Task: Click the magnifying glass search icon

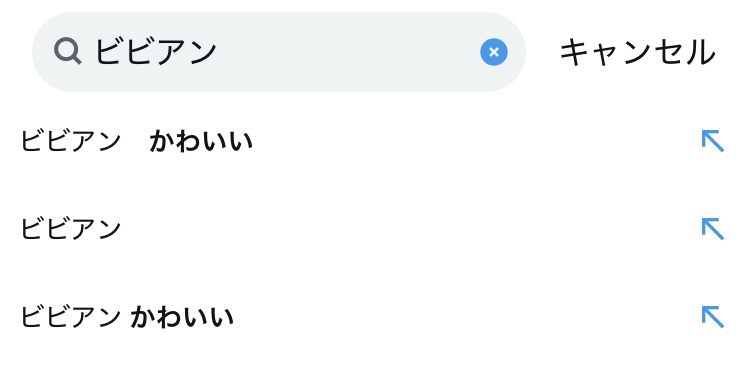Action: [x=67, y=51]
